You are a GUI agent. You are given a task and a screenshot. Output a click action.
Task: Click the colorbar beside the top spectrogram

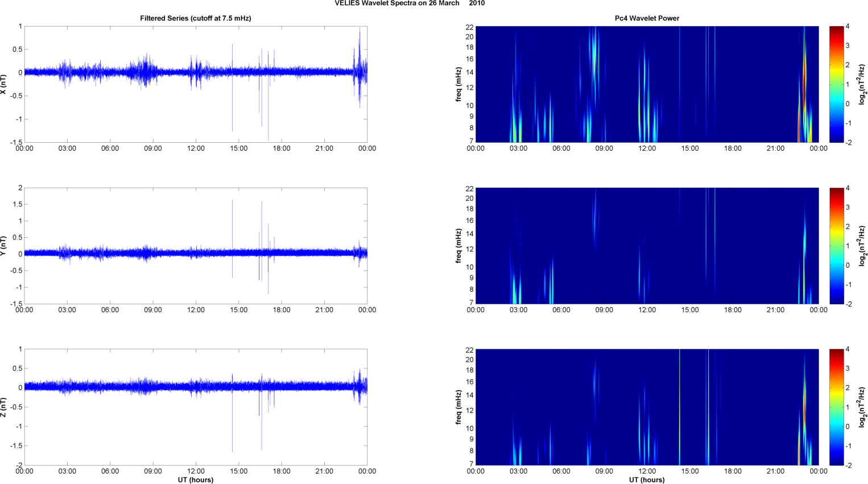(x=836, y=84)
